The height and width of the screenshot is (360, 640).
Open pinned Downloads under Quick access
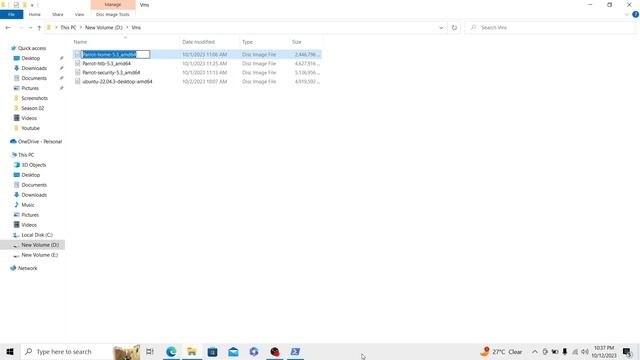[x=34, y=68]
